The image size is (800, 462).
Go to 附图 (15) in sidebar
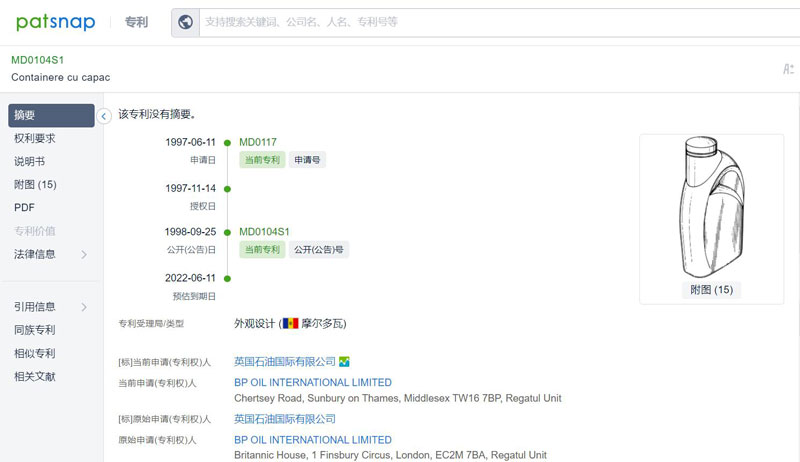(35, 185)
